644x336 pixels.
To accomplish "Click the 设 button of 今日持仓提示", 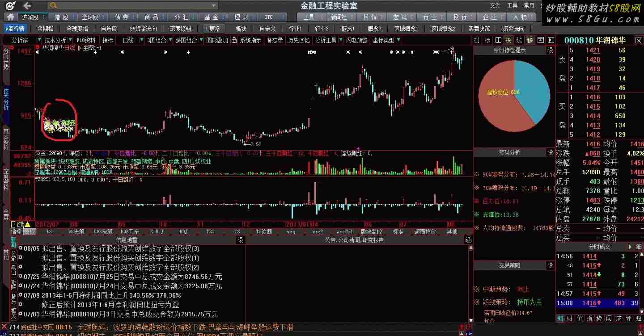I will 551,50.
